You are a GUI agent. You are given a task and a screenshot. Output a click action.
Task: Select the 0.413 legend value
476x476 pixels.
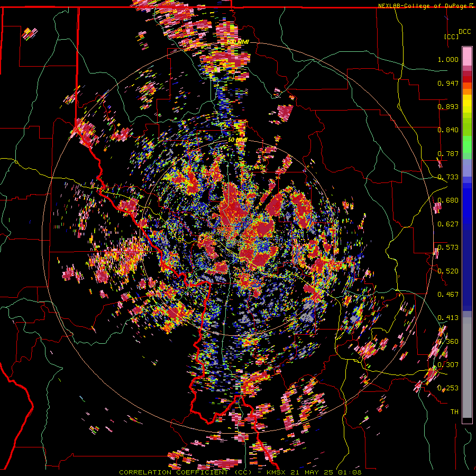(448, 318)
